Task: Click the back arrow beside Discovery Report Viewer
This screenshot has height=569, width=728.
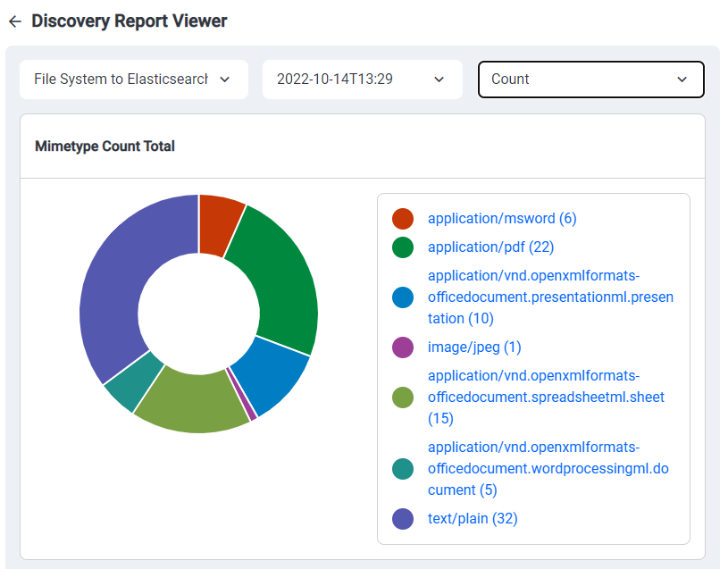Action: tap(14, 21)
